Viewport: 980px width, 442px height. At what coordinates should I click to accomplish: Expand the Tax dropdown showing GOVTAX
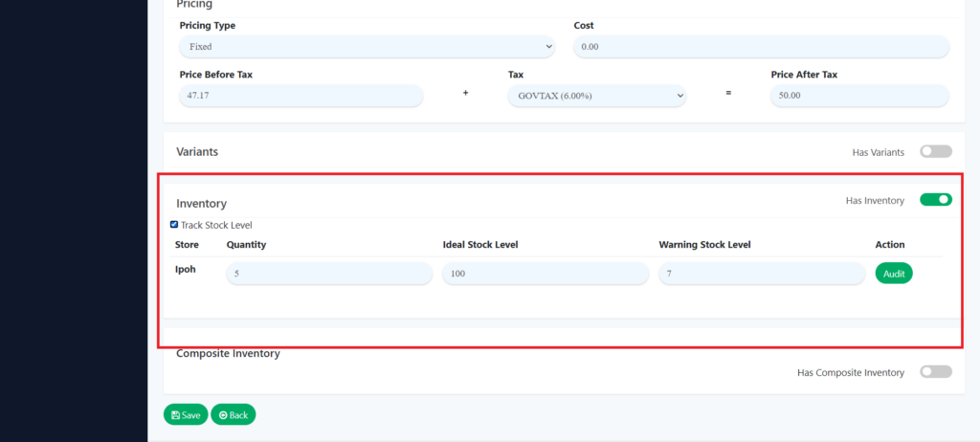coord(596,96)
